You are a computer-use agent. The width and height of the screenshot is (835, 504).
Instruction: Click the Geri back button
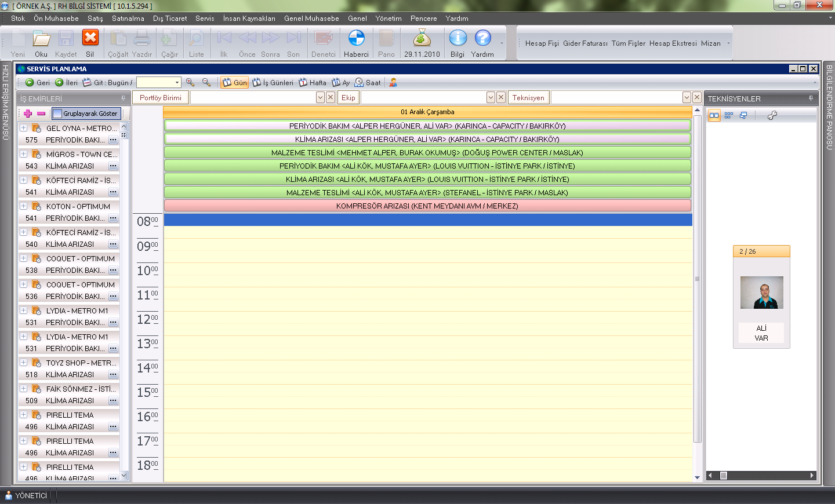point(38,82)
